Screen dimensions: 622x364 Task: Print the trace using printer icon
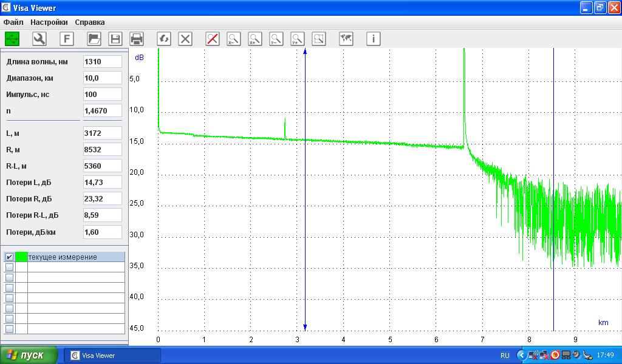[137, 39]
